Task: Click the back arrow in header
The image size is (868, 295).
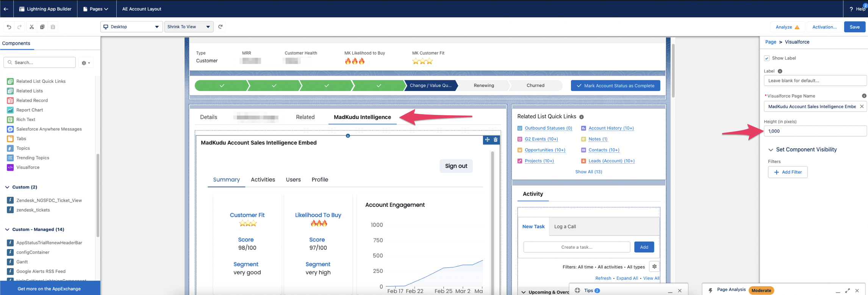Action: 6,9
